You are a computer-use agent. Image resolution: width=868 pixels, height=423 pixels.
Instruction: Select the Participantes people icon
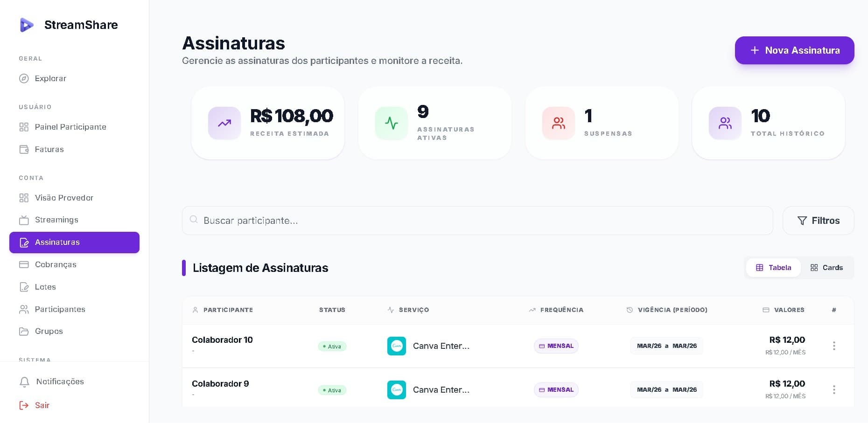click(24, 309)
